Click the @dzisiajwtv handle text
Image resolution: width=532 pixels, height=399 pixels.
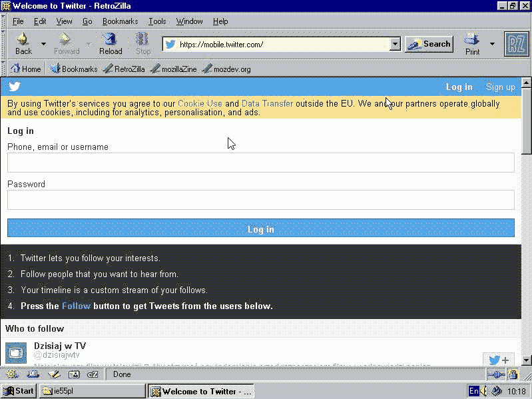click(x=57, y=355)
